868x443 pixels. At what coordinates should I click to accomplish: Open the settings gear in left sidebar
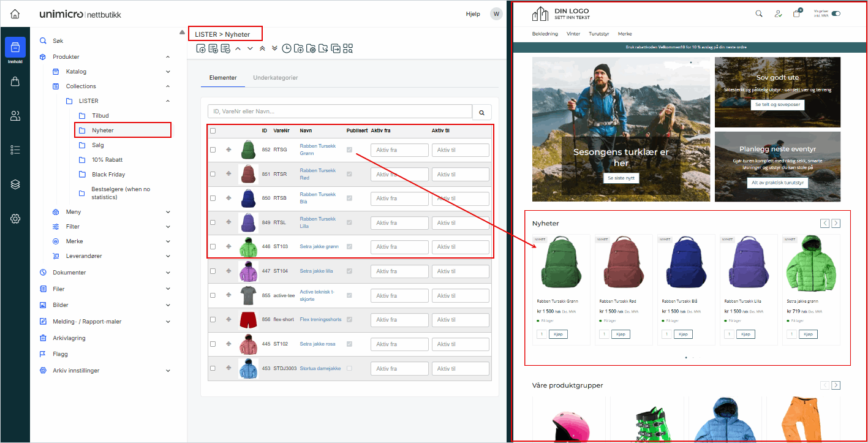(15, 219)
